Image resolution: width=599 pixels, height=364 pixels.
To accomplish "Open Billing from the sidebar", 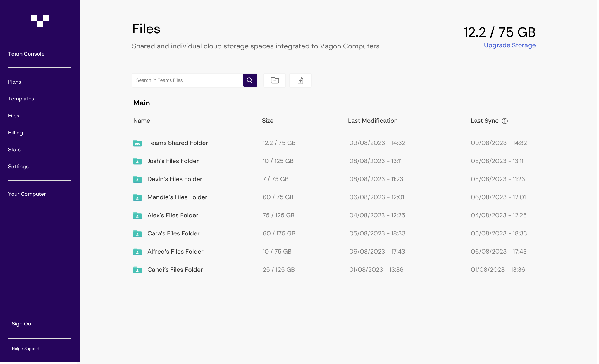I will (x=16, y=133).
